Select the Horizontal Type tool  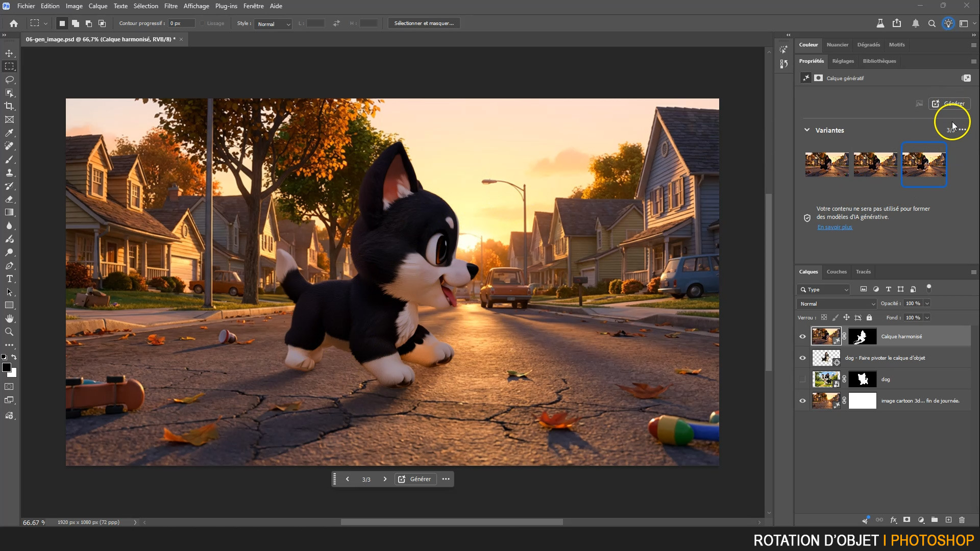click(x=9, y=279)
